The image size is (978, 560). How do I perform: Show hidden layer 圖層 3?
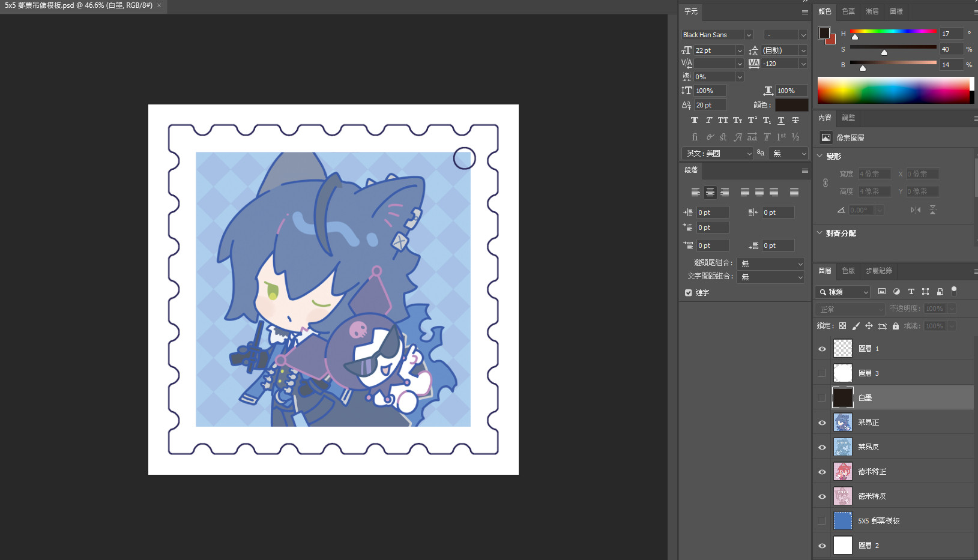(822, 373)
